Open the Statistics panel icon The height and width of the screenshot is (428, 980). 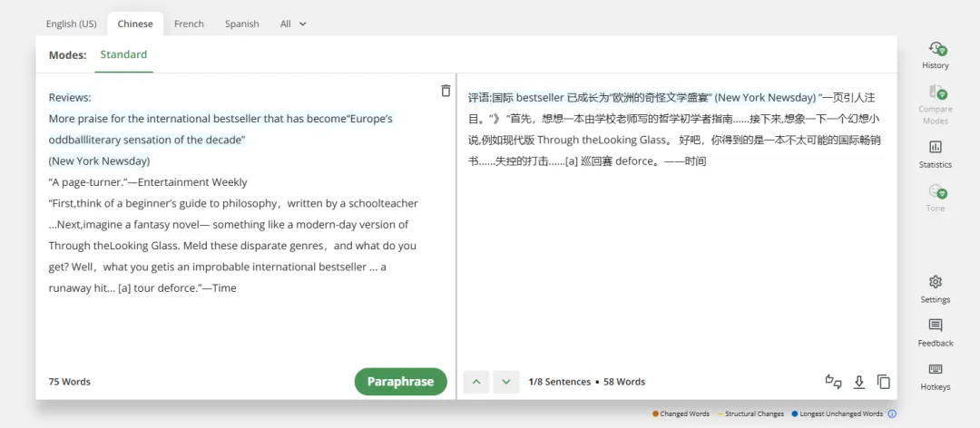(935, 148)
